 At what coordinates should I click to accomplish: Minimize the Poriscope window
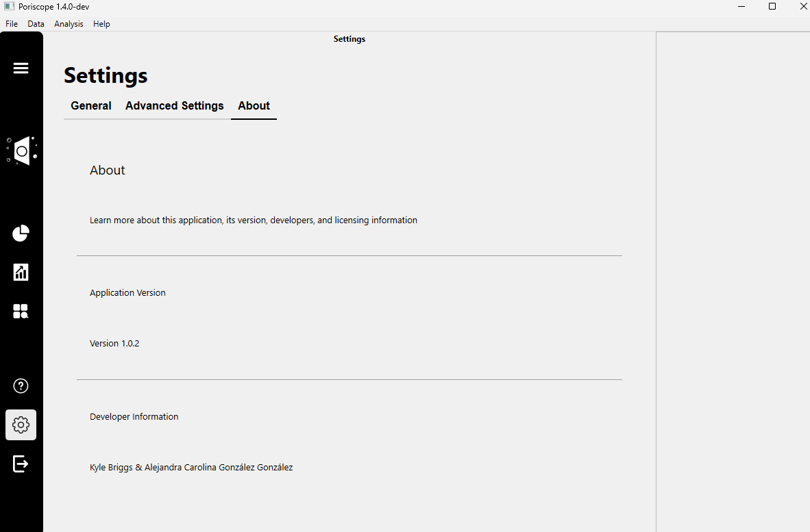point(741,7)
